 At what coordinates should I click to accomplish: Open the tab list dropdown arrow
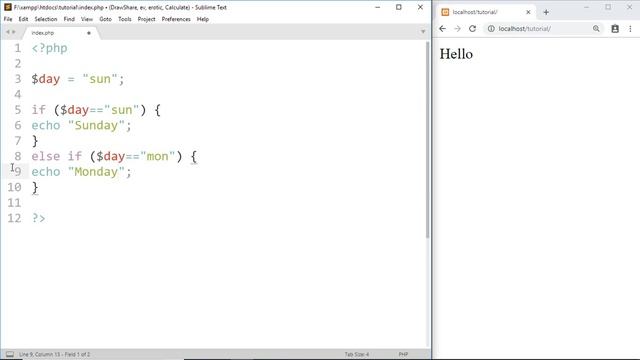click(423, 32)
